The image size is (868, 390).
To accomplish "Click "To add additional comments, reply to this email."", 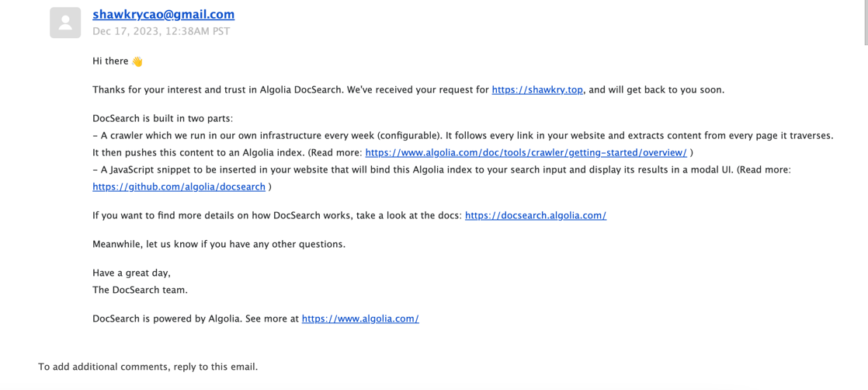I will pyautogui.click(x=148, y=366).
